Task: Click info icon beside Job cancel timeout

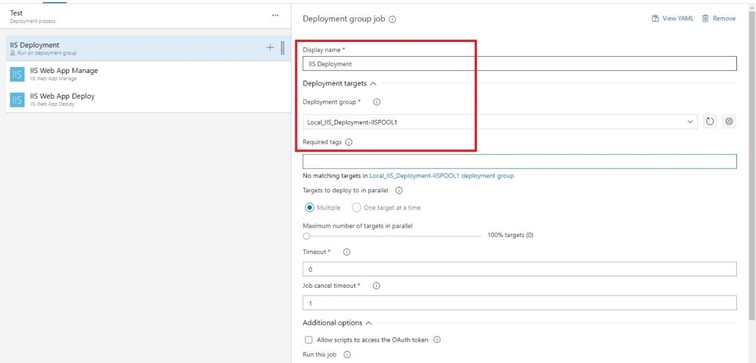Action: point(377,286)
